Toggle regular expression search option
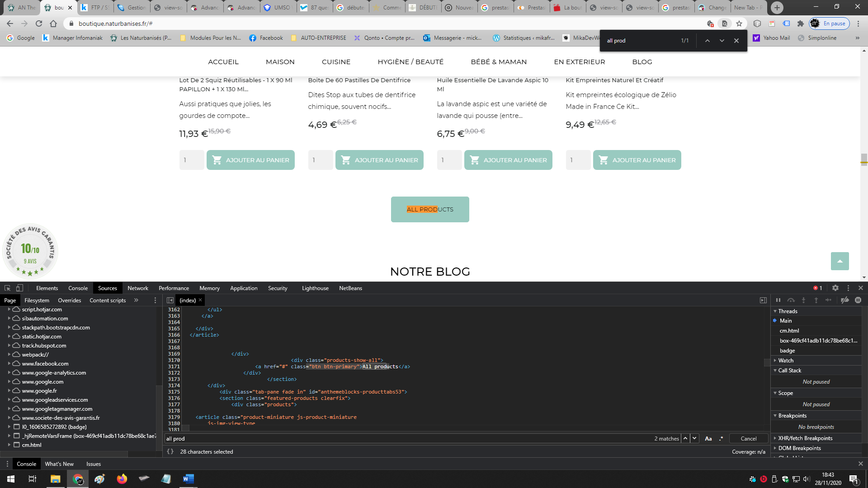 (x=721, y=438)
